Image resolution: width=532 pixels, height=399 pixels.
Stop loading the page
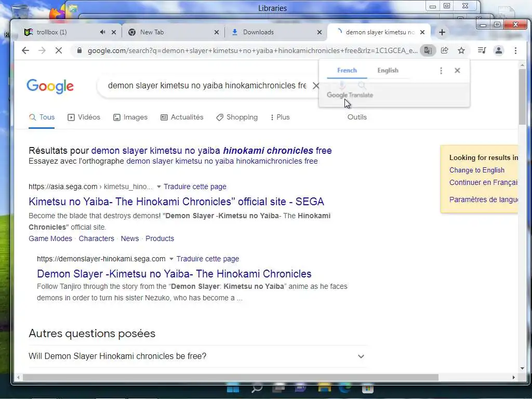point(59,50)
